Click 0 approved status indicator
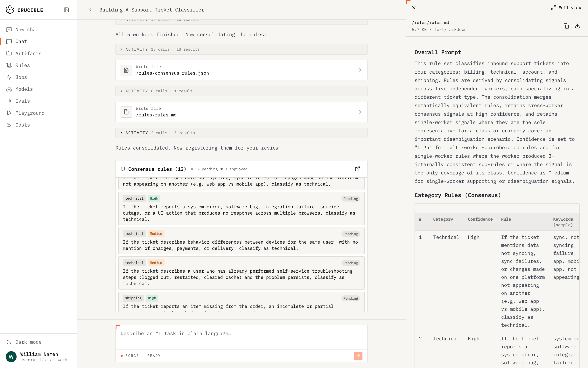 (x=234, y=169)
